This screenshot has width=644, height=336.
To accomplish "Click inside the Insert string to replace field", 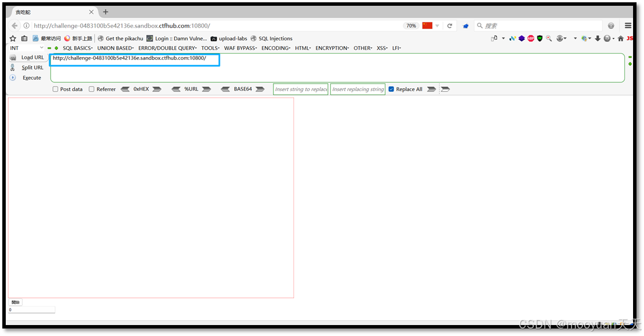I will (x=300, y=89).
